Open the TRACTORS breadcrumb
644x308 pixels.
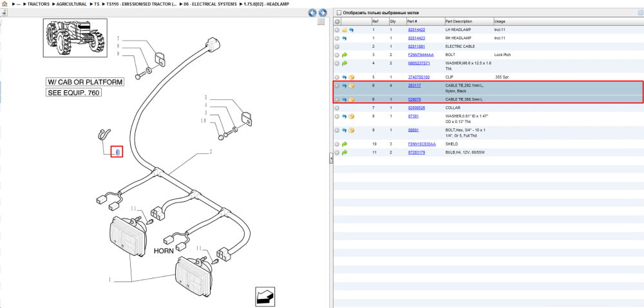39,4
